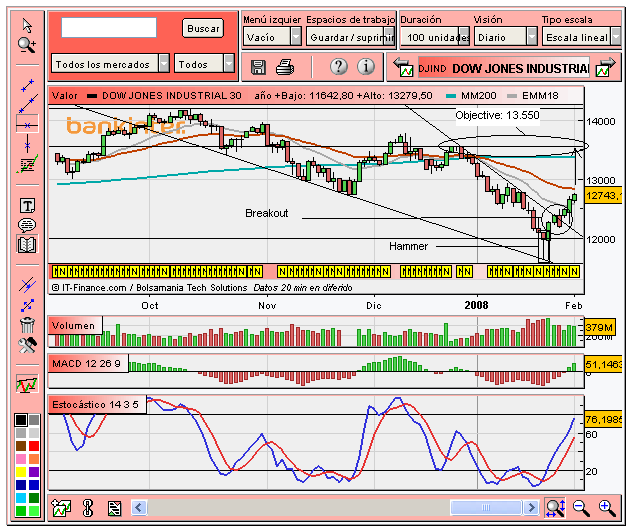
Task: Pick the purple color swatch
Action: (34, 472)
